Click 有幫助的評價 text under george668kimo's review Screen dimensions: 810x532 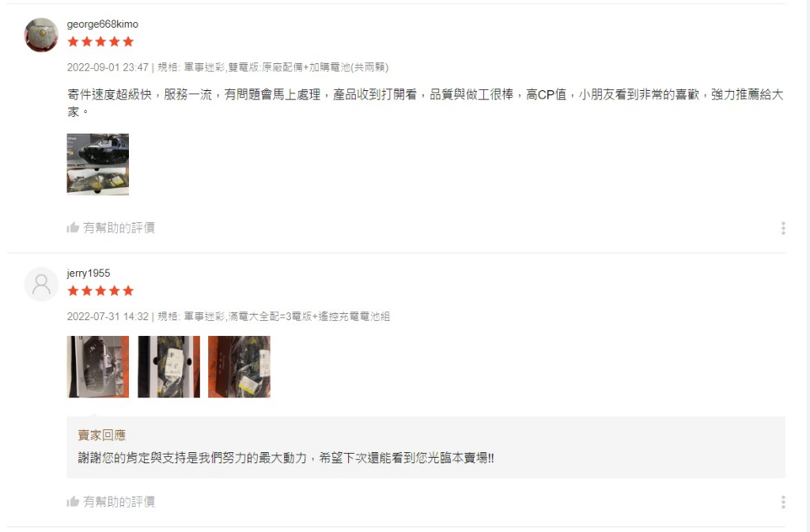(x=119, y=228)
